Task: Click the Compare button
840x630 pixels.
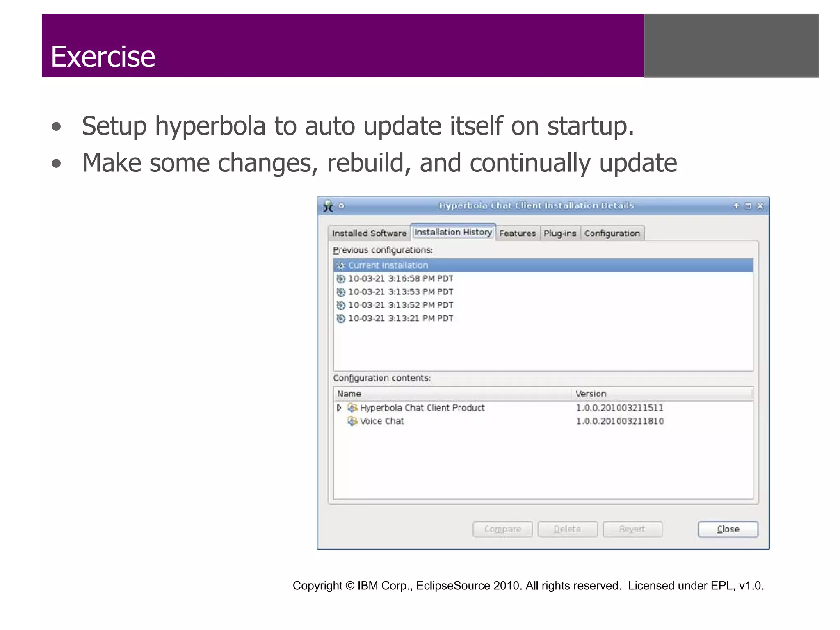Action: pos(502,529)
